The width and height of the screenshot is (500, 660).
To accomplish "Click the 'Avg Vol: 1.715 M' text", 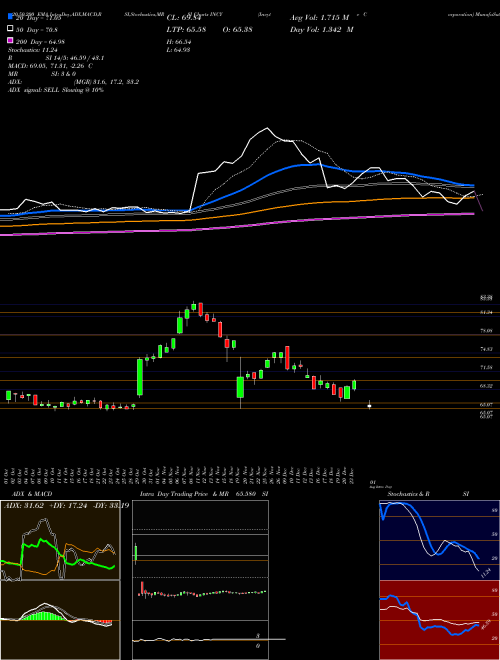I will [x=320, y=18].
